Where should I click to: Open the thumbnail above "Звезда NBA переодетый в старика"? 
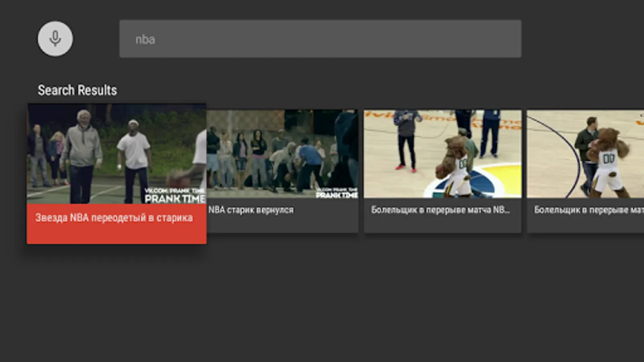click(117, 154)
